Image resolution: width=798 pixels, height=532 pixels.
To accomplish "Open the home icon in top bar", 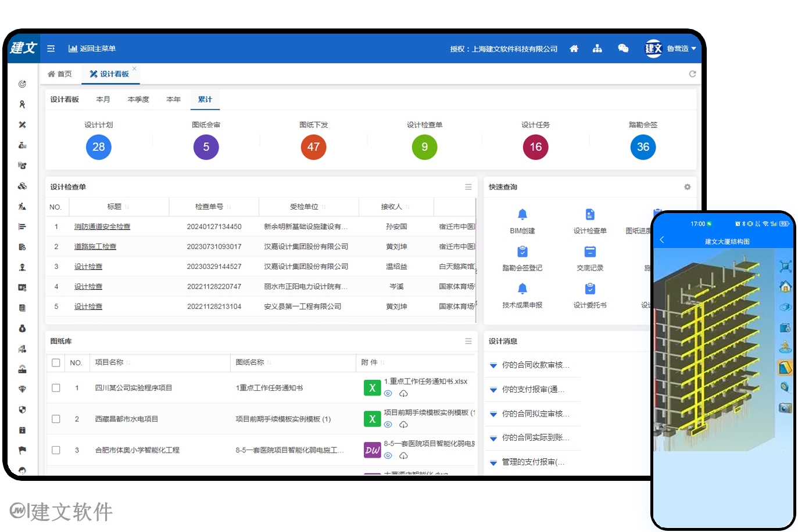I will tap(574, 49).
